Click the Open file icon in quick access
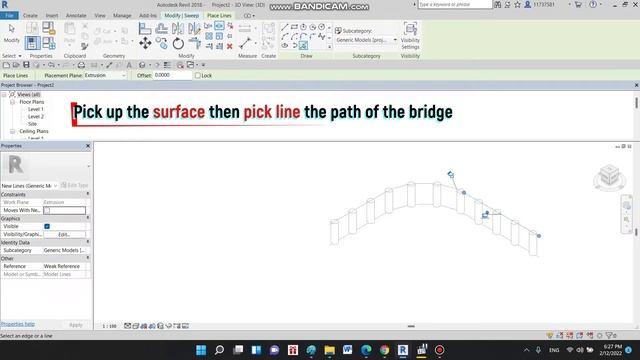640x360 pixels. (16, 65)
